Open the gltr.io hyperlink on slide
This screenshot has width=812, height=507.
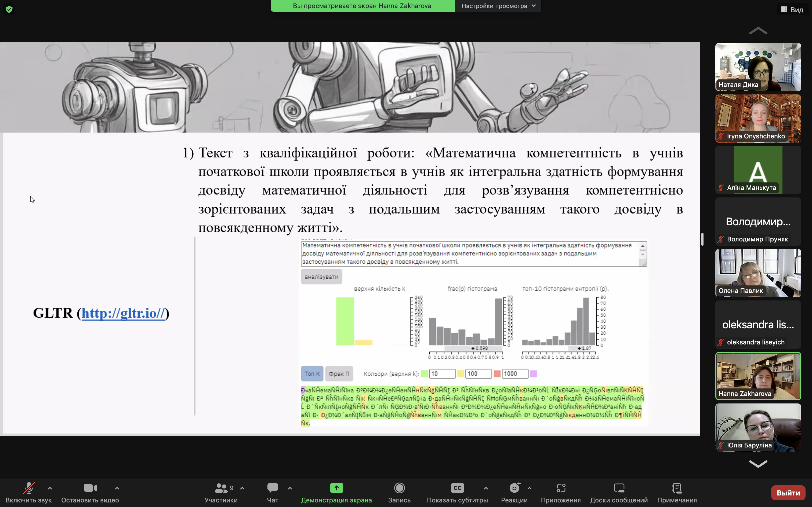pyautogui.click(x=124, y=313)
